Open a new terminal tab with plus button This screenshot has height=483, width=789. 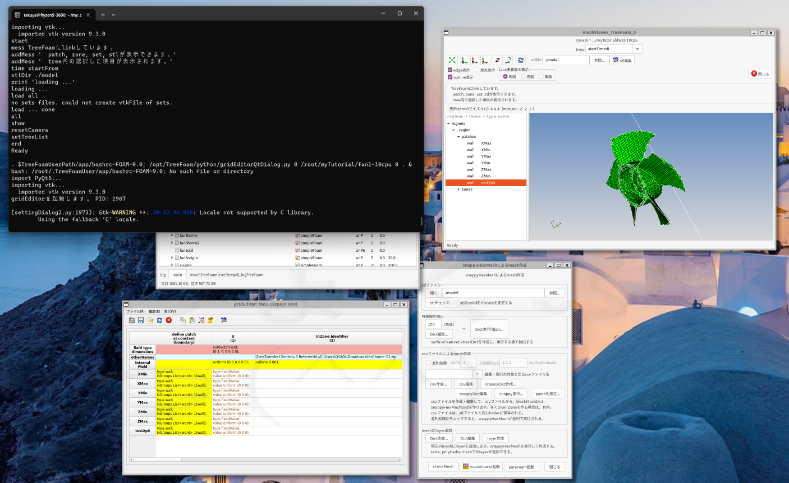103,15
